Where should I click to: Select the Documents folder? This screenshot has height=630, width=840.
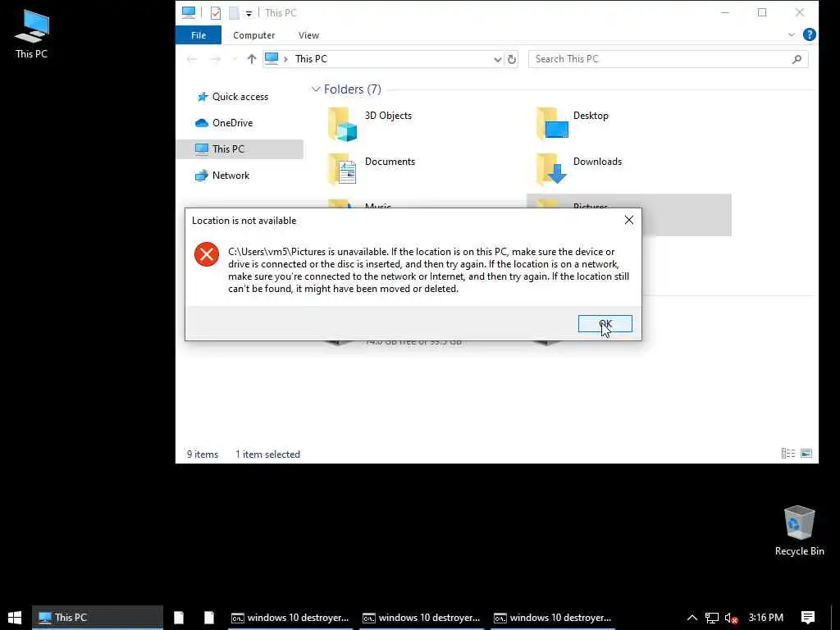point(372,169)
